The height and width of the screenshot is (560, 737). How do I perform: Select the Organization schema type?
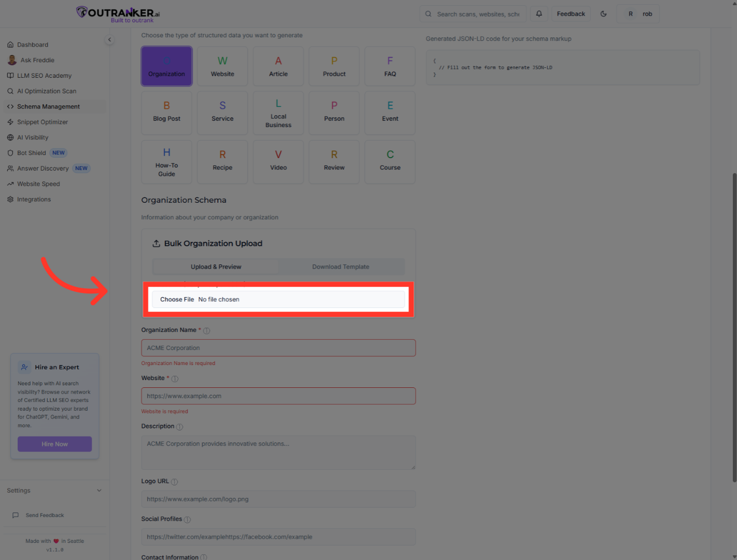(166, 66)
